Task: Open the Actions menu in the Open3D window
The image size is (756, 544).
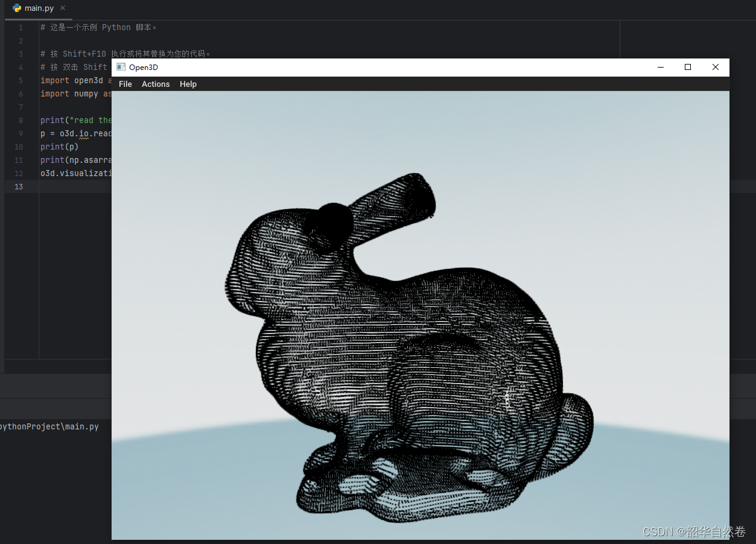Action: coord(155,84)
